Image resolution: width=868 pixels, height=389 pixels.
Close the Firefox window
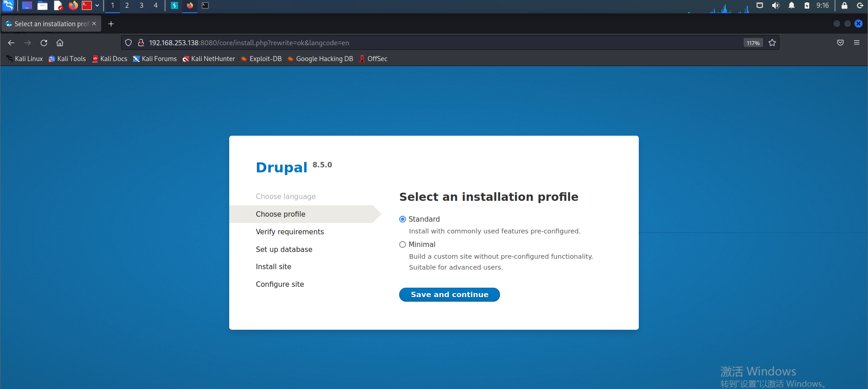pyautogui.click(x=859, y=24)
